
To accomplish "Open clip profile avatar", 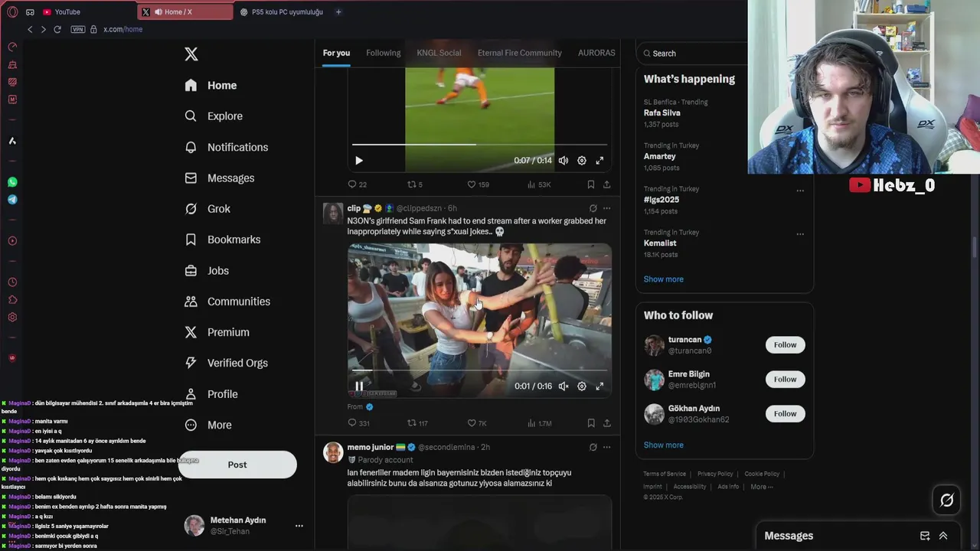I will pos(333,214).
